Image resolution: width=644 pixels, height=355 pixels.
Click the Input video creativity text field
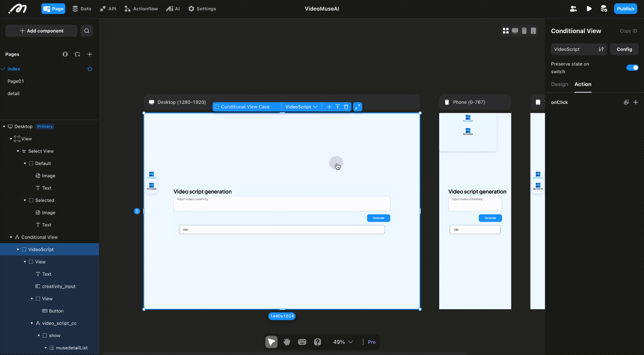[x=282, y=204]
